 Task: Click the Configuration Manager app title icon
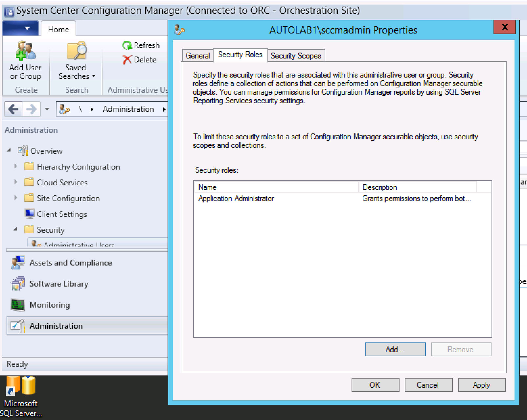coord(10,12)
